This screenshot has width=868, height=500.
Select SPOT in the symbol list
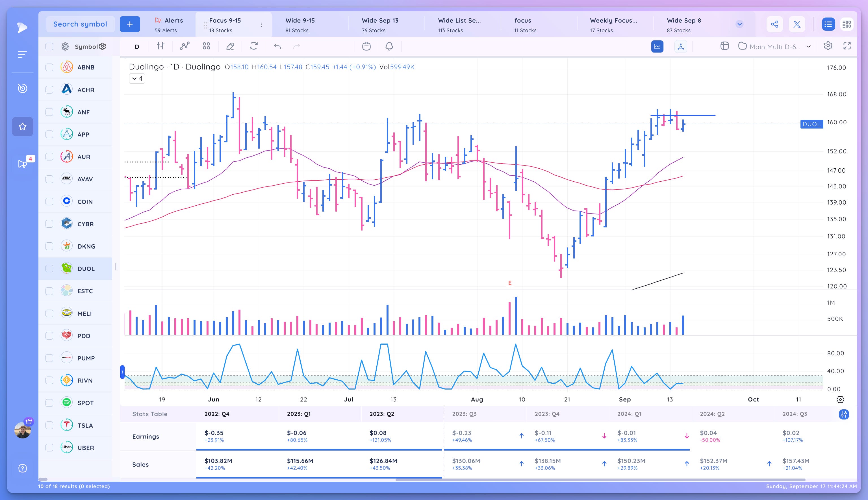click(x=75, y=403)
